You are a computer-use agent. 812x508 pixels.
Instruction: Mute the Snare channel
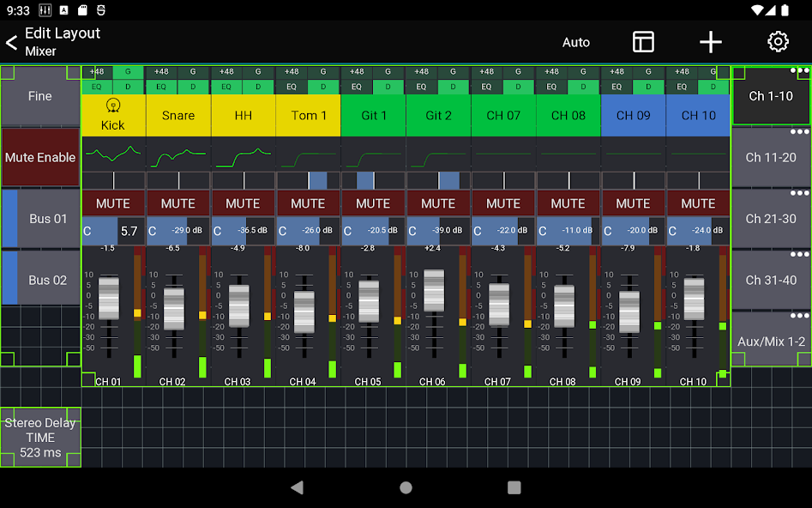coord(178,203)
